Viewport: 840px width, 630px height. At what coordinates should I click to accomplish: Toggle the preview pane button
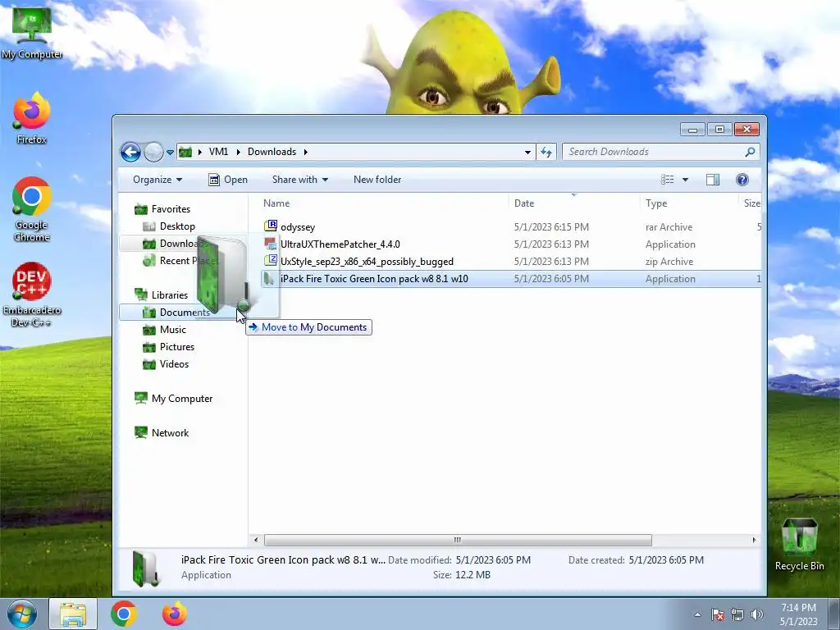click(x=713, y=180)
